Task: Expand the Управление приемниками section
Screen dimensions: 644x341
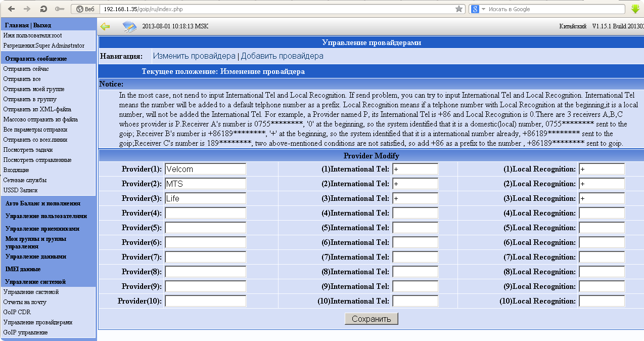Action: tap(42, 229)
